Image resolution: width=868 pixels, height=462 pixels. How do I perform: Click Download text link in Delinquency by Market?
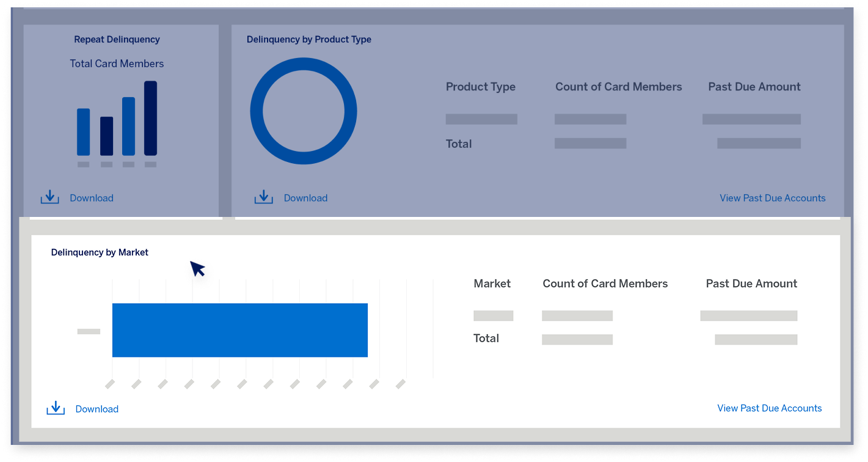[x=97, y=409]
